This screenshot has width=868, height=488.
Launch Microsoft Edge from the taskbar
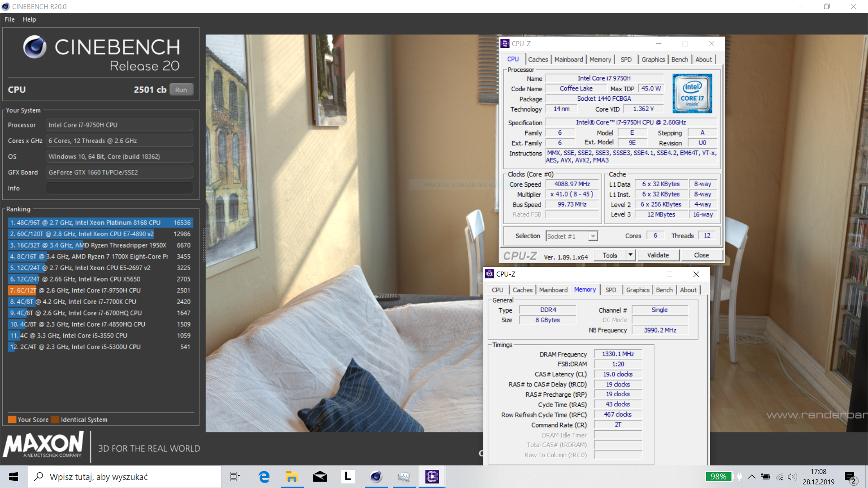coord(264,477)
